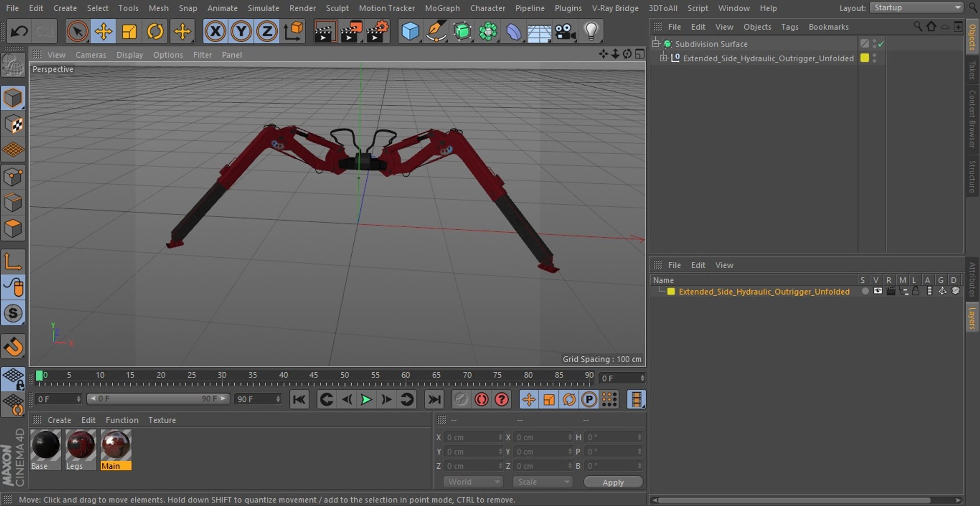Toggle Z-axis lock
The image size is (980, 506).
point(266,32)
